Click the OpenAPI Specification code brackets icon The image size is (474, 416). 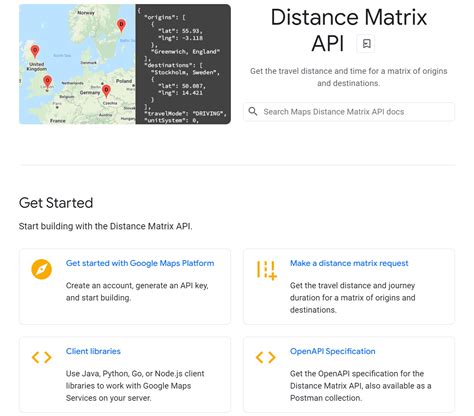click(x=266, y=357)
